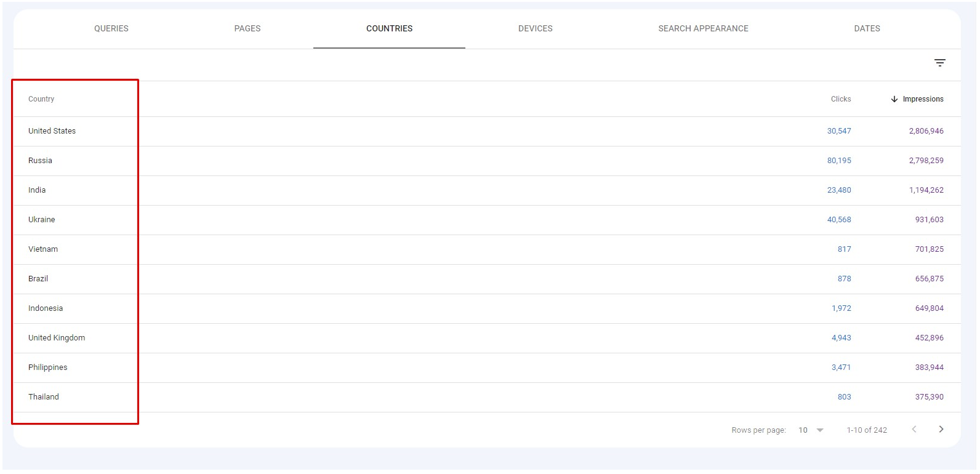980x474 pixels.
Task: Click the India row
Action: point(37,190)
